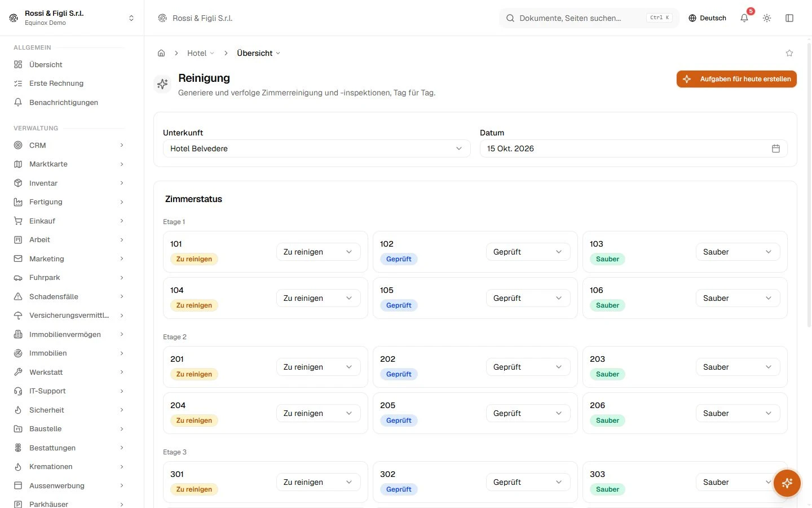Click the Marktkarte map icon
The image size is (812, 508).
[18, 164]
